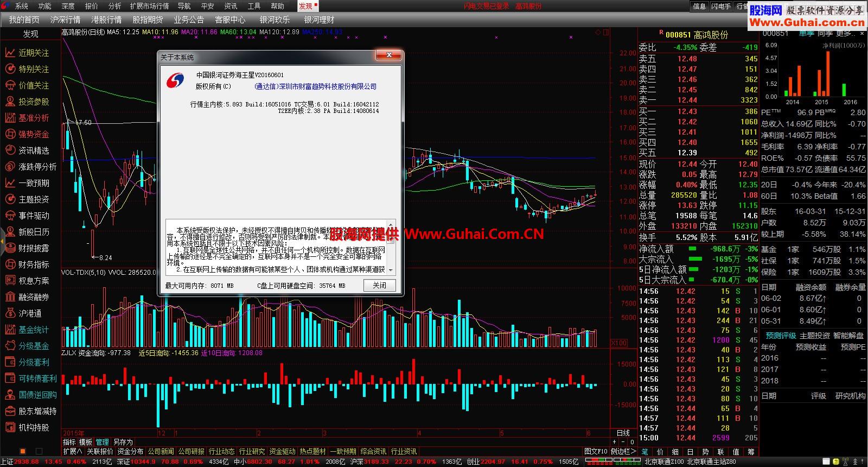Open 事件驱动 sidebar icon

click(10, 216)
